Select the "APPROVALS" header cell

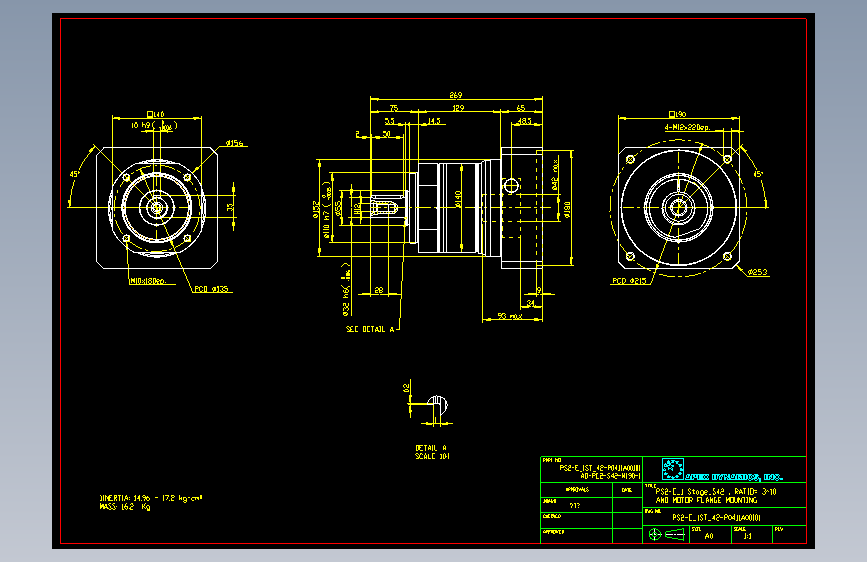[x=577, y=490]
